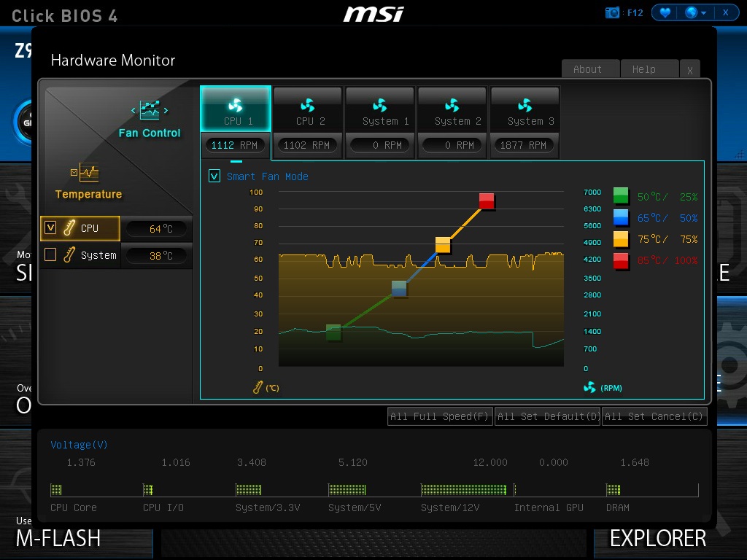
Task: Switch to the System 2 fan tab
Action: (452, 110)
